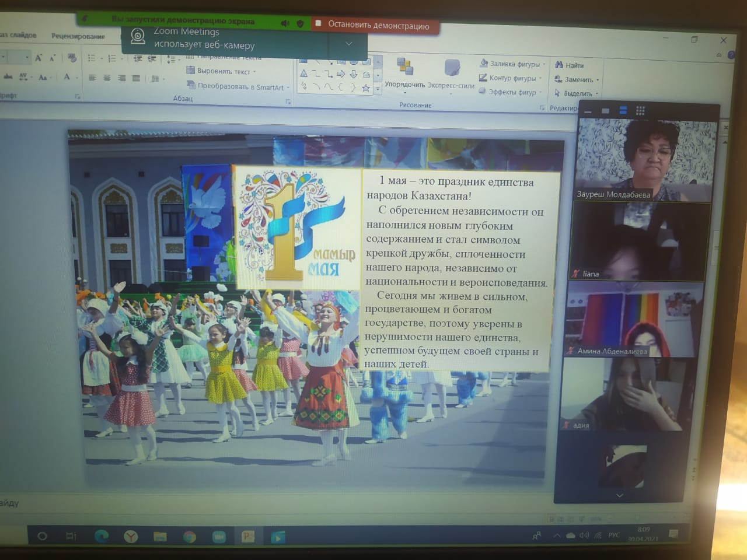Select the star shape in the shapes gallery
Viewport: 747px width, 560px height.
point(366,88)
